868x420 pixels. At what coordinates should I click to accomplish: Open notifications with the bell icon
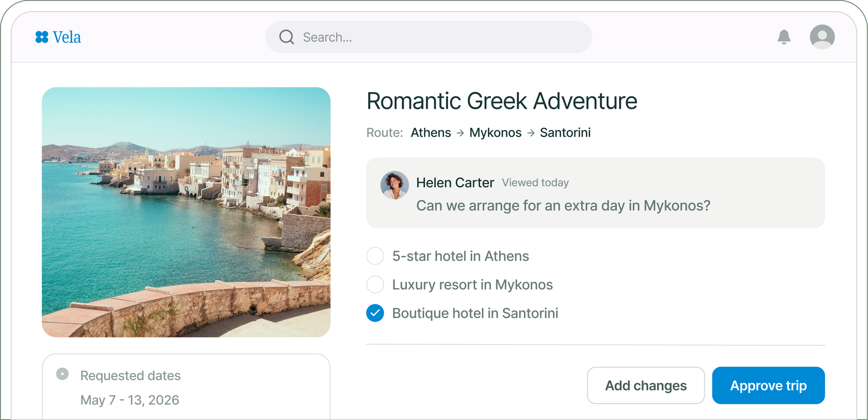click(x=784, y=37)
